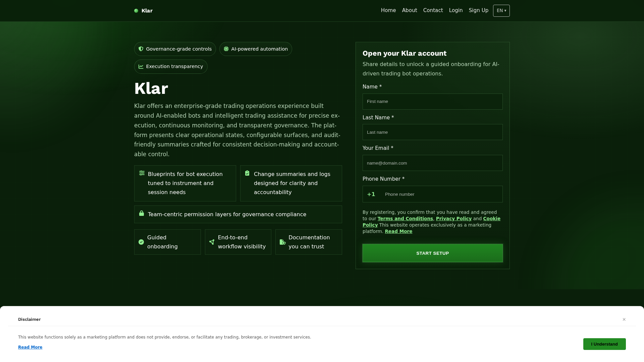Open the Terms and Conditions link
This screenshot has height=362, width=644.
point(405,219)
